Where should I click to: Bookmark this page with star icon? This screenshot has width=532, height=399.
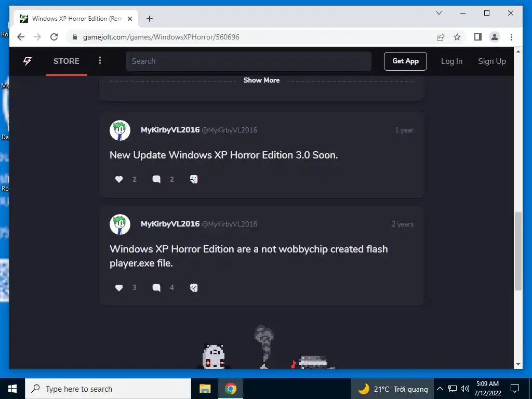[457, 37]
